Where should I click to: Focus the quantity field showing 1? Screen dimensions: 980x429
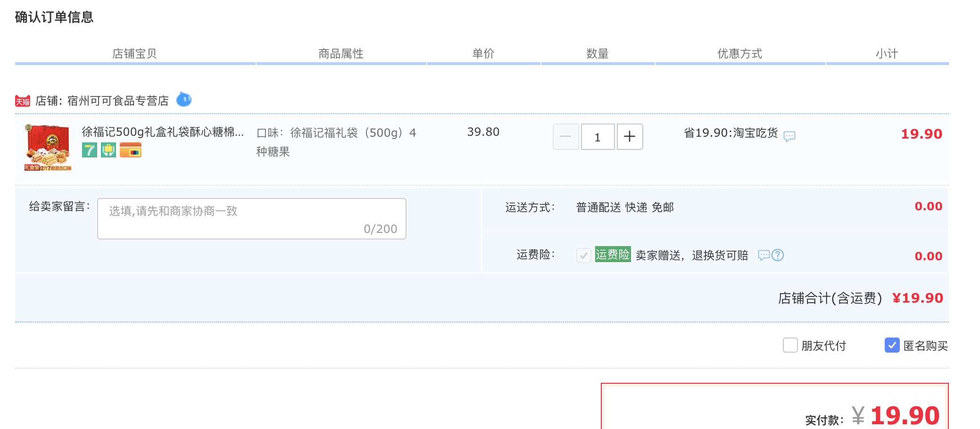click(x=598, y=137)
